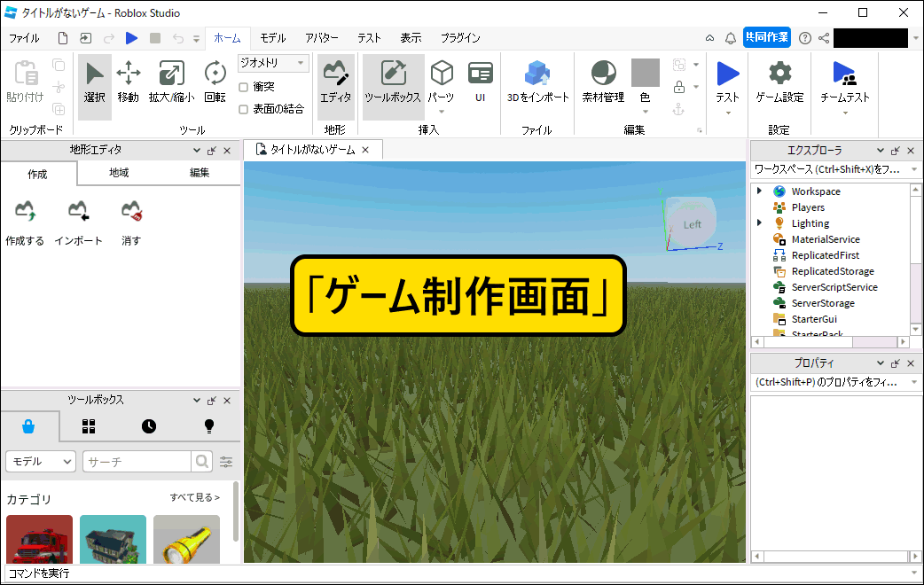Activate the 移動 (Move) tool
This screenshot has height=585, width=924.
point(128,82)
